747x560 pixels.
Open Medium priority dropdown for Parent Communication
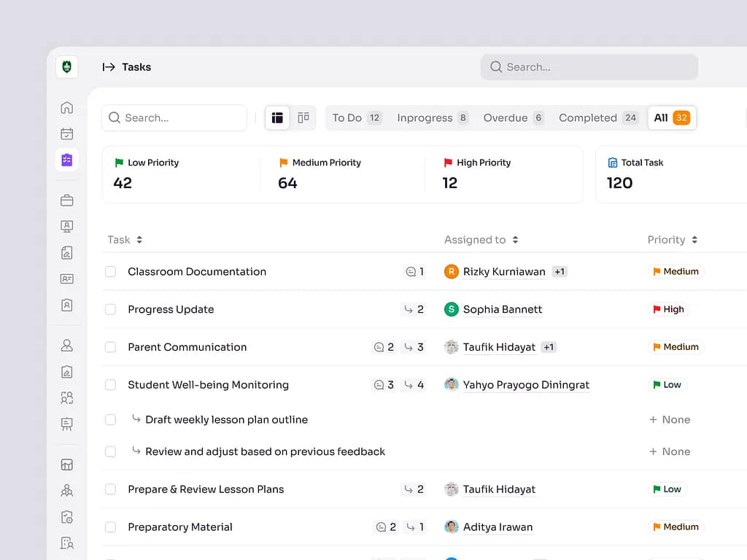coord(676,347)
